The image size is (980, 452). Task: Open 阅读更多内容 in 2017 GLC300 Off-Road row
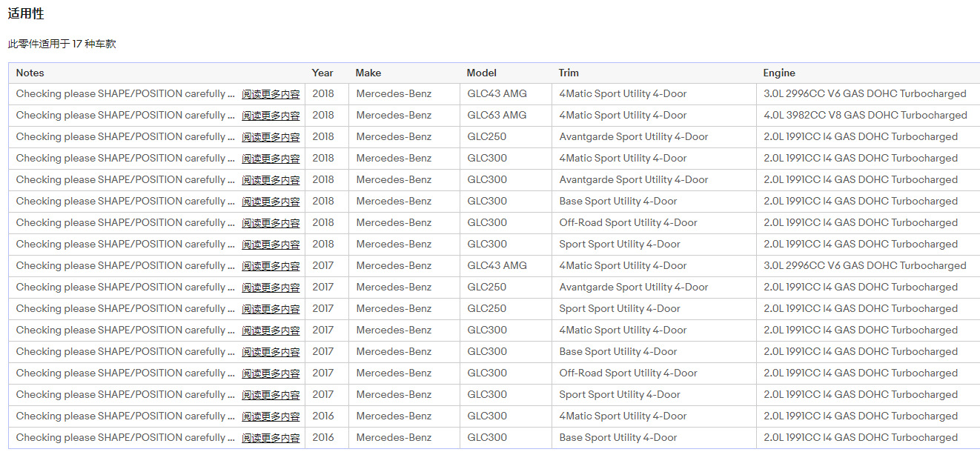coord(271,373)
